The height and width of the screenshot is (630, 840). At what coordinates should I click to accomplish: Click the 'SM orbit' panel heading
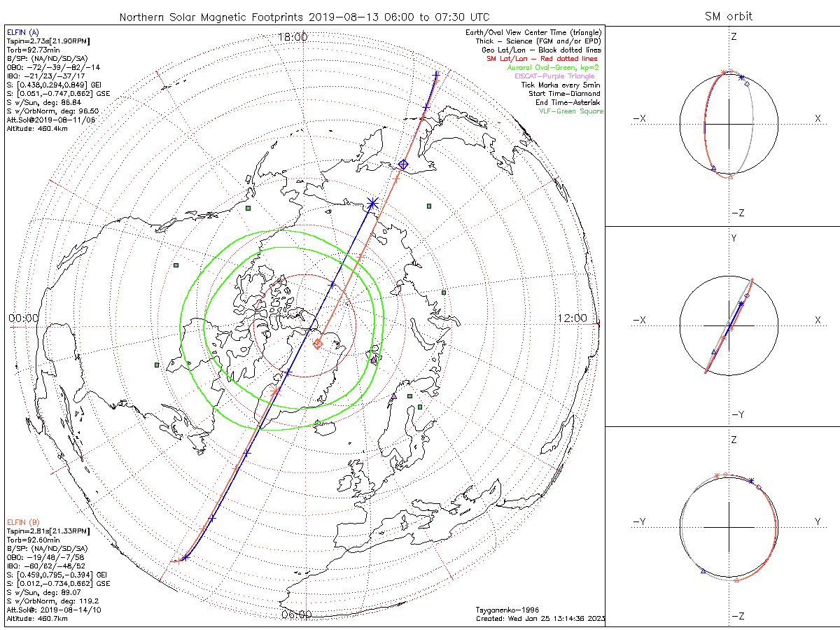click(x=730, y=17)
